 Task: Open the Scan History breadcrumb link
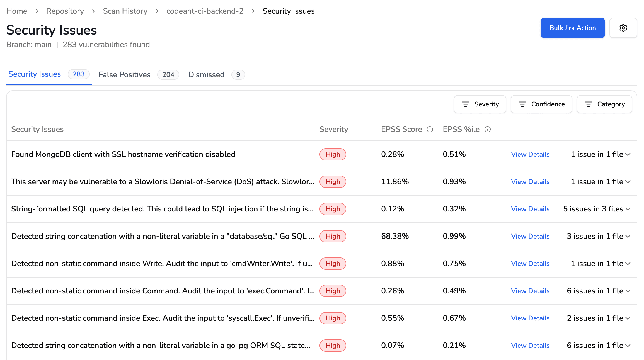(125, 11)
